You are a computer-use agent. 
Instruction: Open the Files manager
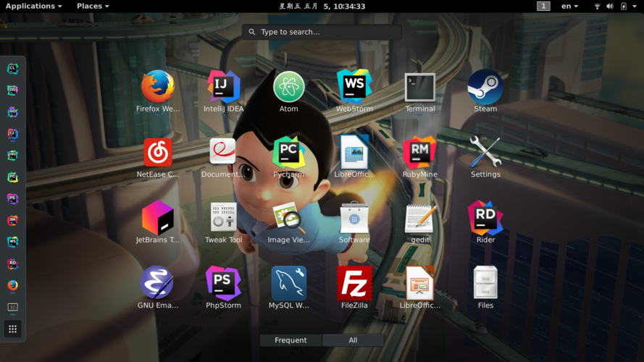tap(485, 282)
